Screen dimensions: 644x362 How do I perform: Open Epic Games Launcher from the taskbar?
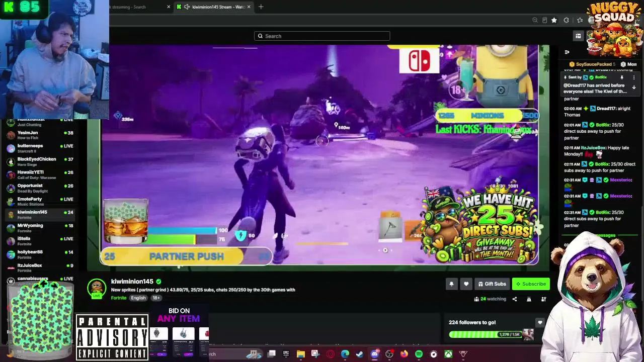[x=286, y=354]
